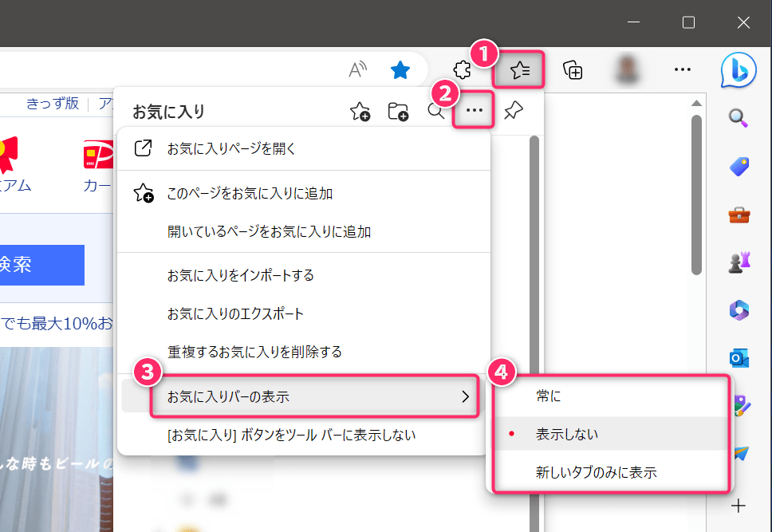Create a new favorites folder
The width and height of the screenshot is (772, 532).
[x=398, y=112]
